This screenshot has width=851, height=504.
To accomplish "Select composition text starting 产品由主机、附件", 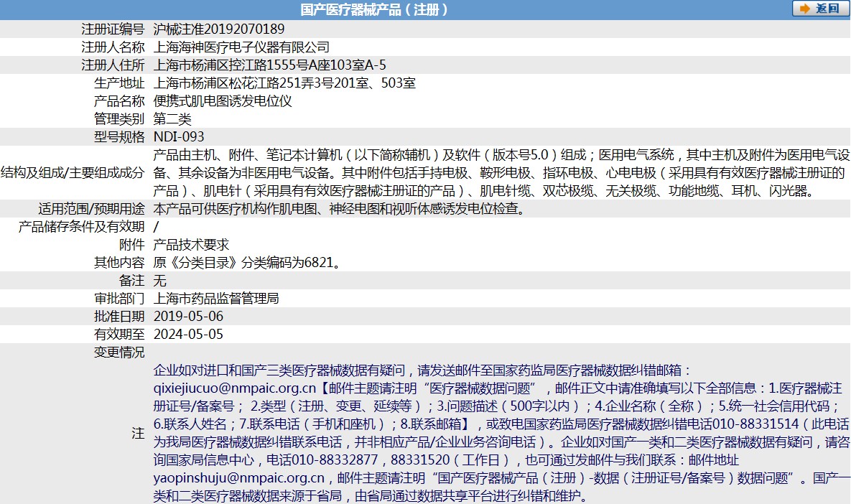I will pyautogui.click(x=501, y=172).
